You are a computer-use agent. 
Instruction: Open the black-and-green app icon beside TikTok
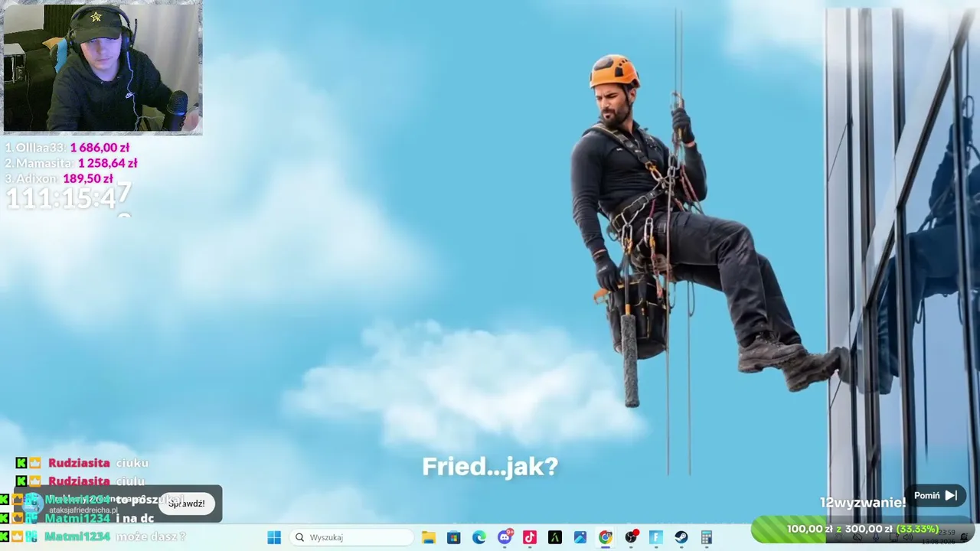(x=555, y=537)
